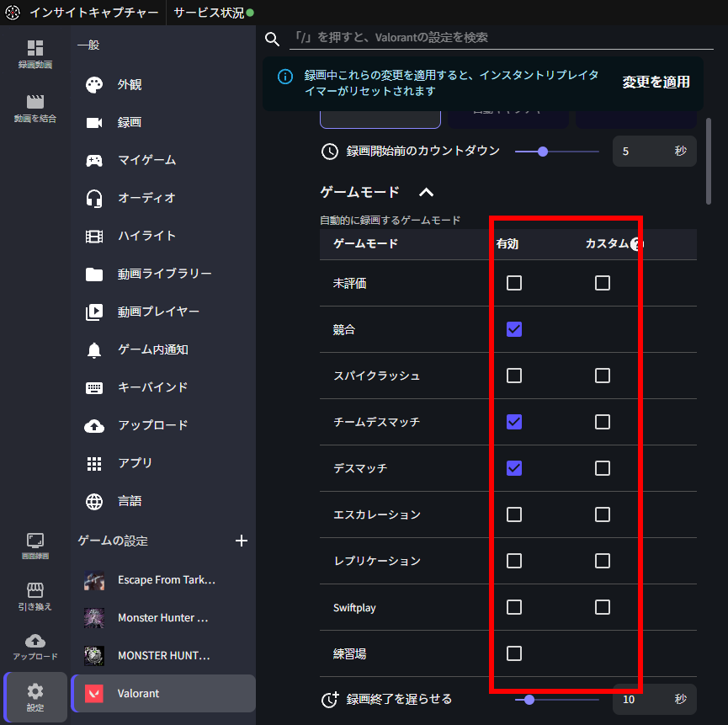Select Valorant game settings
Viewport: 728px width, 725px height.
coord(163,693)
